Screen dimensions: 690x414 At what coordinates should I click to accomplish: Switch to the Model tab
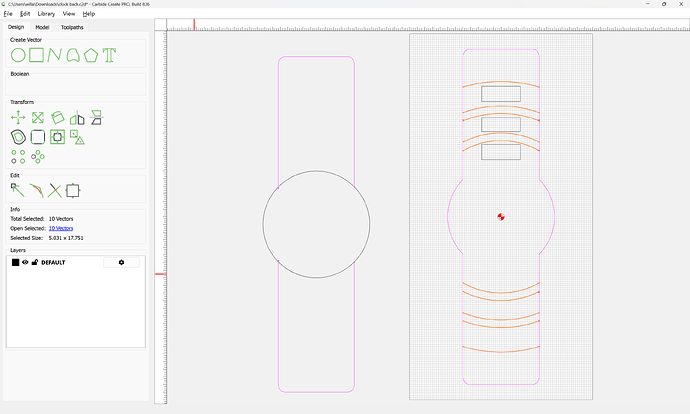(42, 27)
